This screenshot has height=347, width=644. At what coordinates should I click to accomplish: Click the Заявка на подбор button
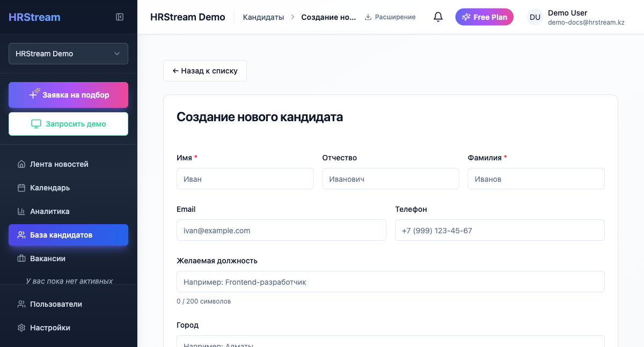tap(68, 94)
